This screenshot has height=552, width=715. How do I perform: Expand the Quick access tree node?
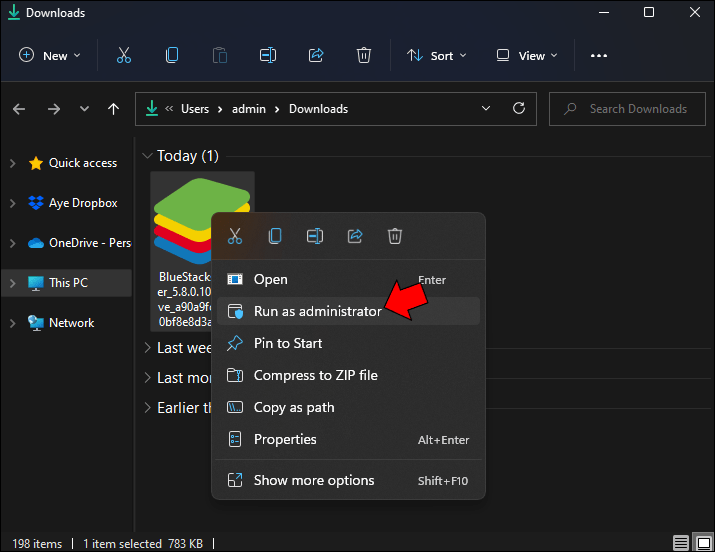tap(12, 163)
